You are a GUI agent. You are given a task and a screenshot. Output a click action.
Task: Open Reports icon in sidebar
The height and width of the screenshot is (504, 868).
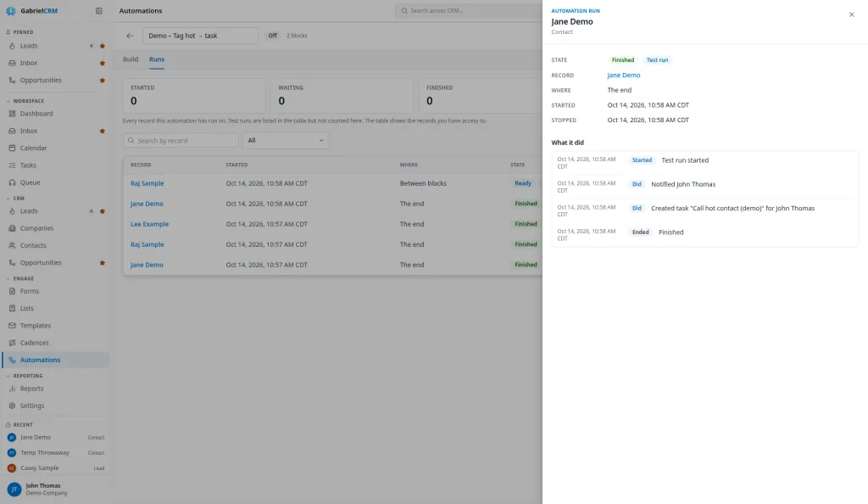12,389
